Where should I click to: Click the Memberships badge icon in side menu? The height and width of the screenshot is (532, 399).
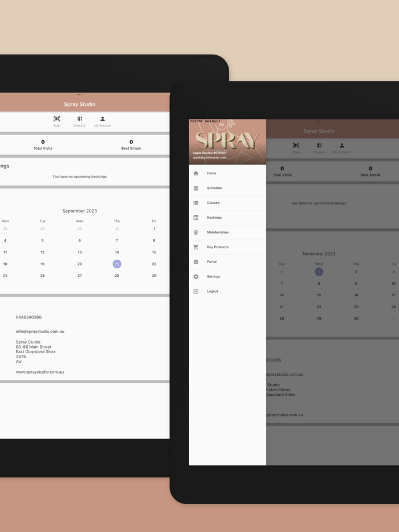(x=196, y=232)
